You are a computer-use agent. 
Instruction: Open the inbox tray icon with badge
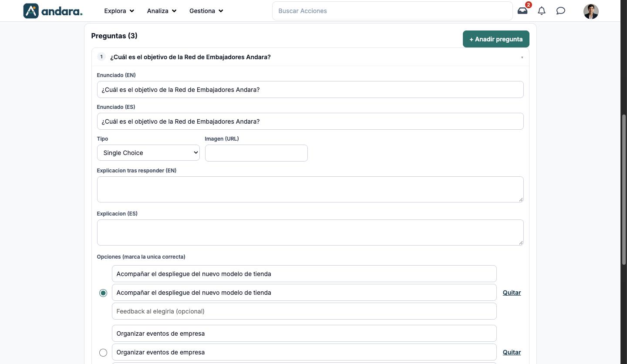(522, 10)
